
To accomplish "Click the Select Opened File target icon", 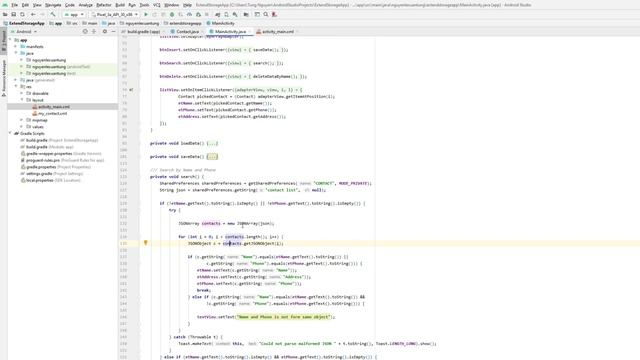I will pyautogui.click(x=85, y=31).
